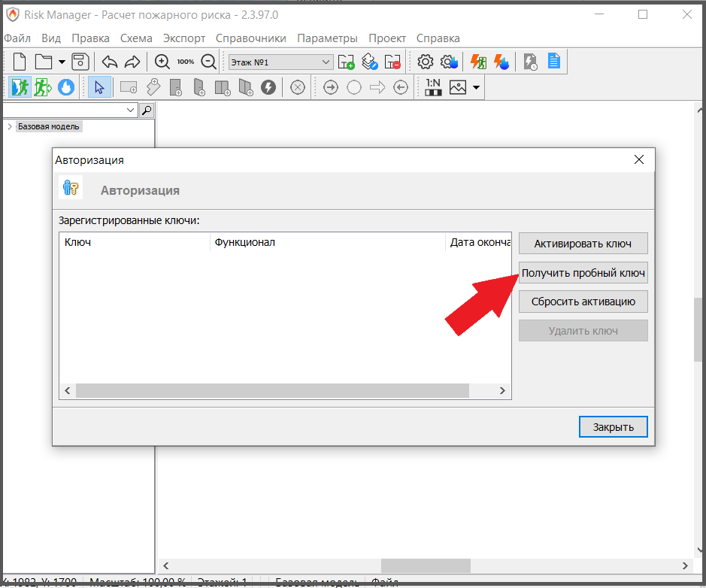Select the add door tool
This screenshot has width=706, height=588.
click(x=176, y=87)
